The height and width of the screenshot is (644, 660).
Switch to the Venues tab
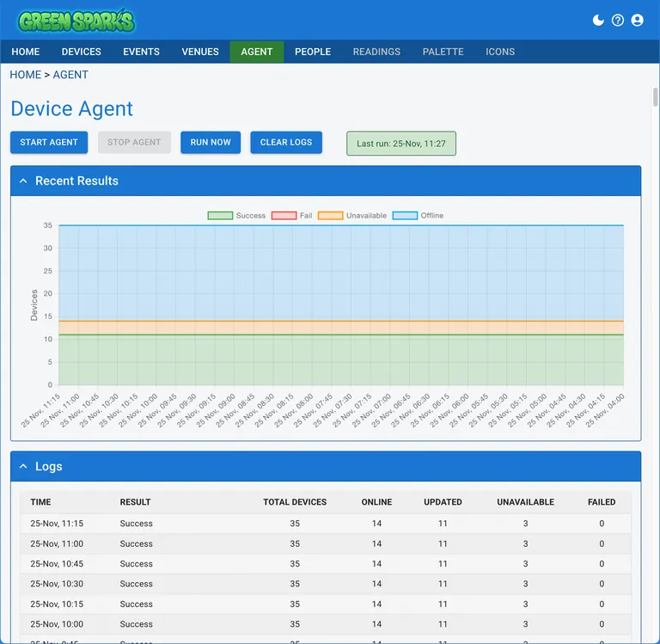click(200, 52)
